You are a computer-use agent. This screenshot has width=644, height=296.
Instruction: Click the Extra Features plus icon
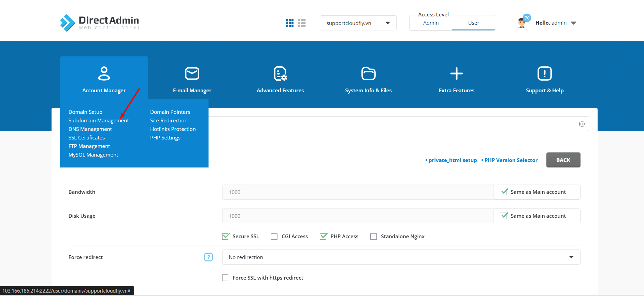456,73
